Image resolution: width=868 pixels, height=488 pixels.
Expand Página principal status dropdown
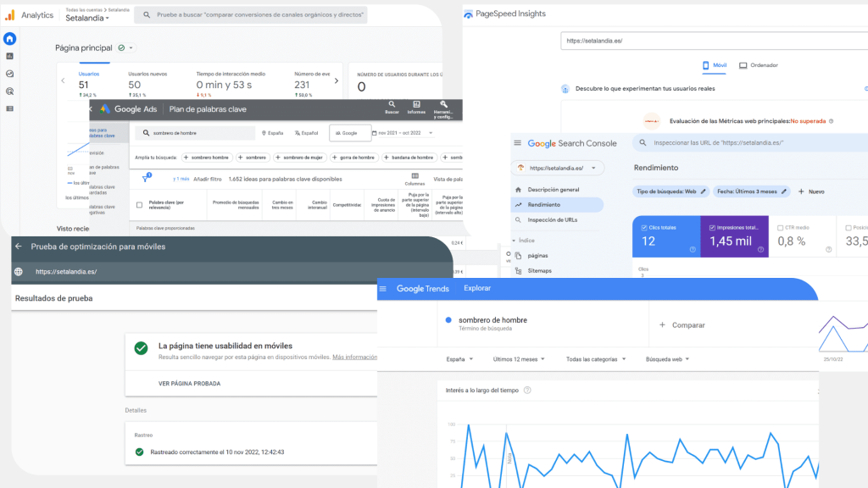(131, 48)
